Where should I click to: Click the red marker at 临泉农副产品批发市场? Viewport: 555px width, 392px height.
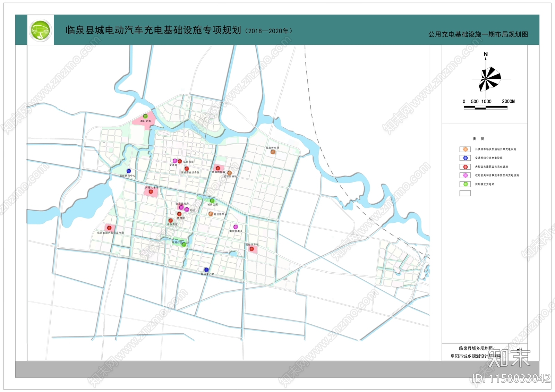click(x=109, y=228)
